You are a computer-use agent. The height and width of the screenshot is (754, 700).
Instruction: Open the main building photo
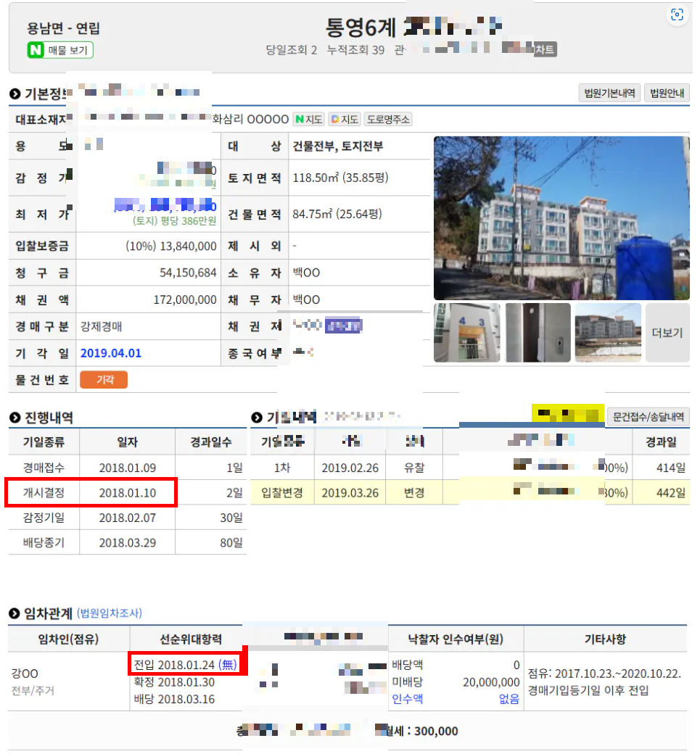561,217
